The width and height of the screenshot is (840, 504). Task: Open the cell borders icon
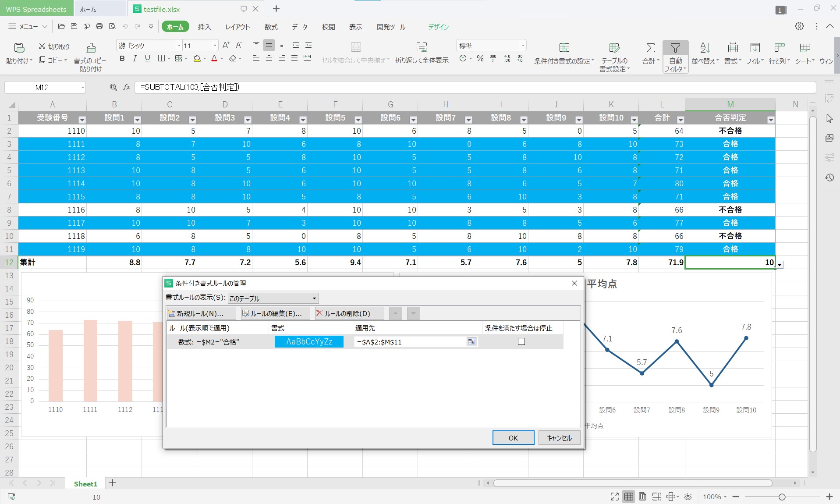pos(161,59)
